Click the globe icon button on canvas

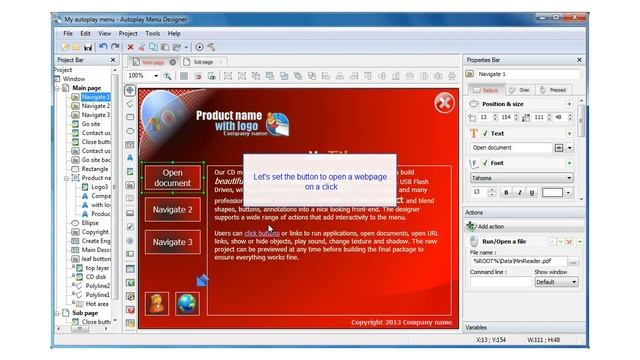click(x=187, y=304)
